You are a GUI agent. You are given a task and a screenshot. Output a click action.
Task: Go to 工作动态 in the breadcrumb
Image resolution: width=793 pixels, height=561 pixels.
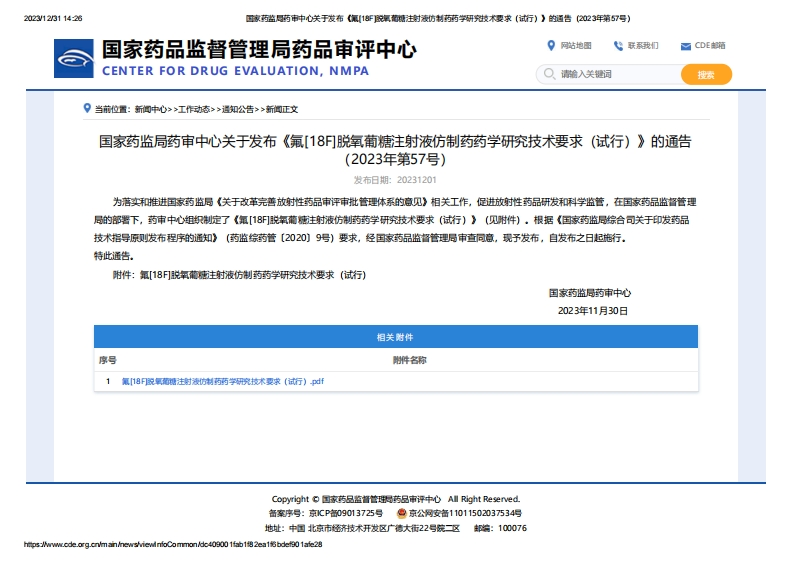[x=194, y=109]
